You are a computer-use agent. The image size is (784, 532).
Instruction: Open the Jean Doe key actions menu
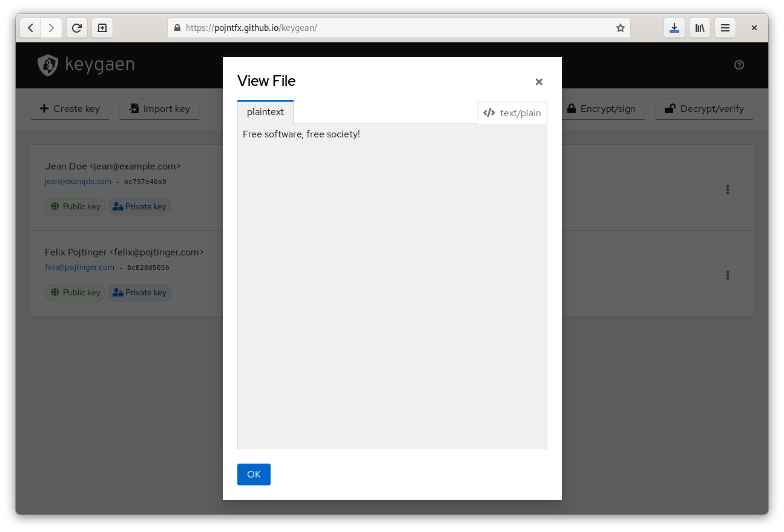tap(728, 189)
